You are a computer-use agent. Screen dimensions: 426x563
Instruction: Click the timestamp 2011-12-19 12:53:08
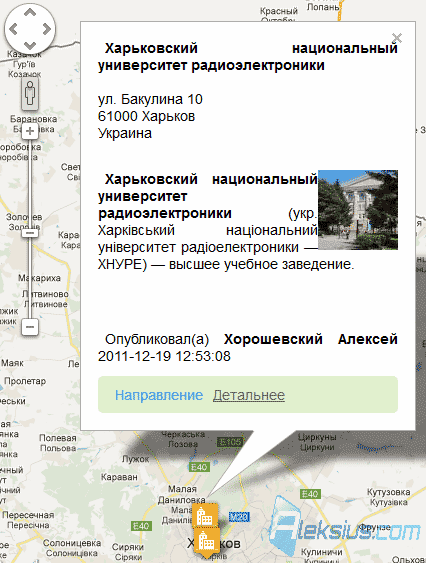[164, 356]
